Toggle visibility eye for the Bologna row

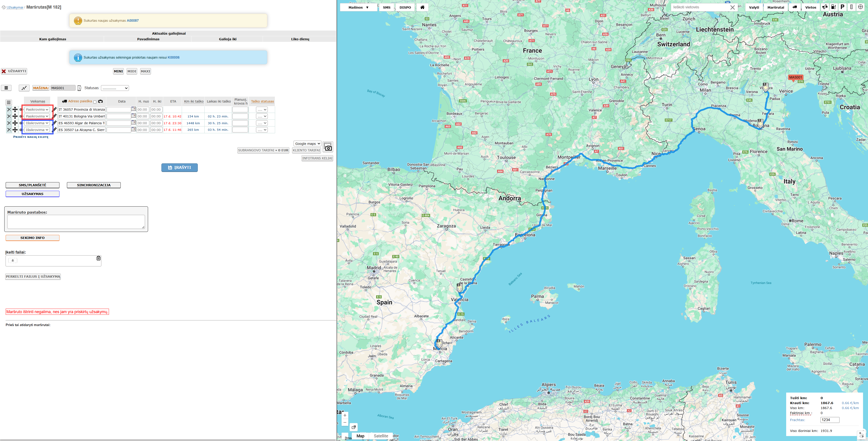coord(21,116)
